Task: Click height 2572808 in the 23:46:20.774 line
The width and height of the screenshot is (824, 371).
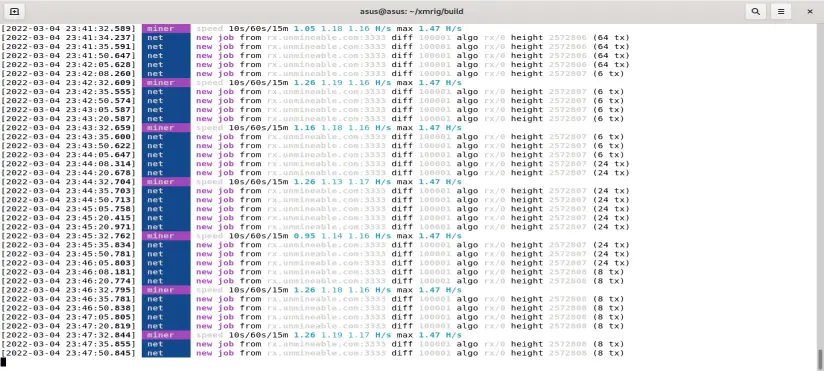Action: [568, 281]
